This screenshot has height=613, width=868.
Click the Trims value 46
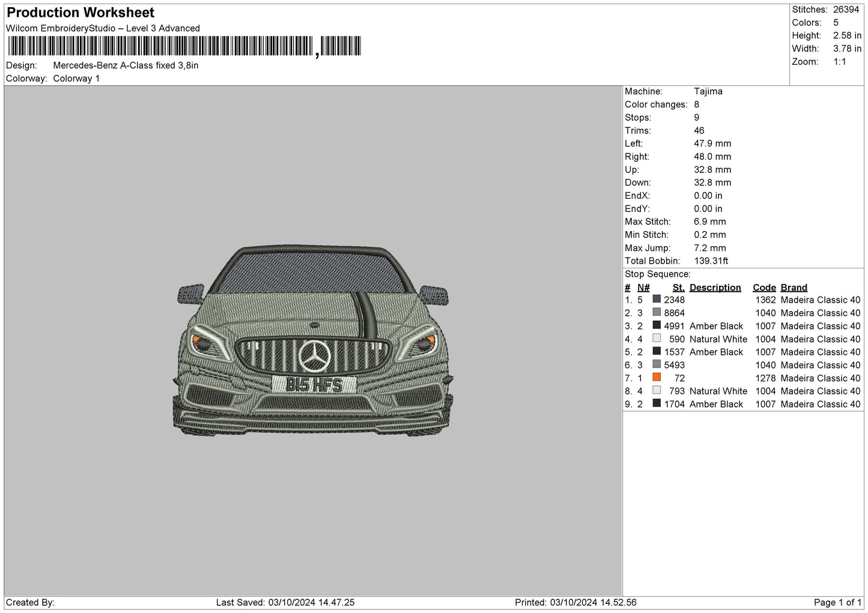click(699, 130)
